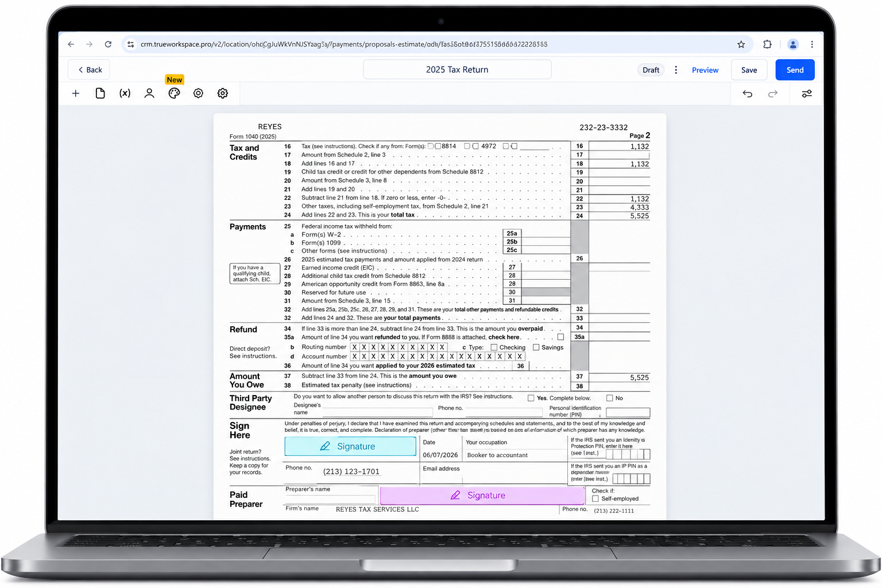Click the Back button

(89, 70)
